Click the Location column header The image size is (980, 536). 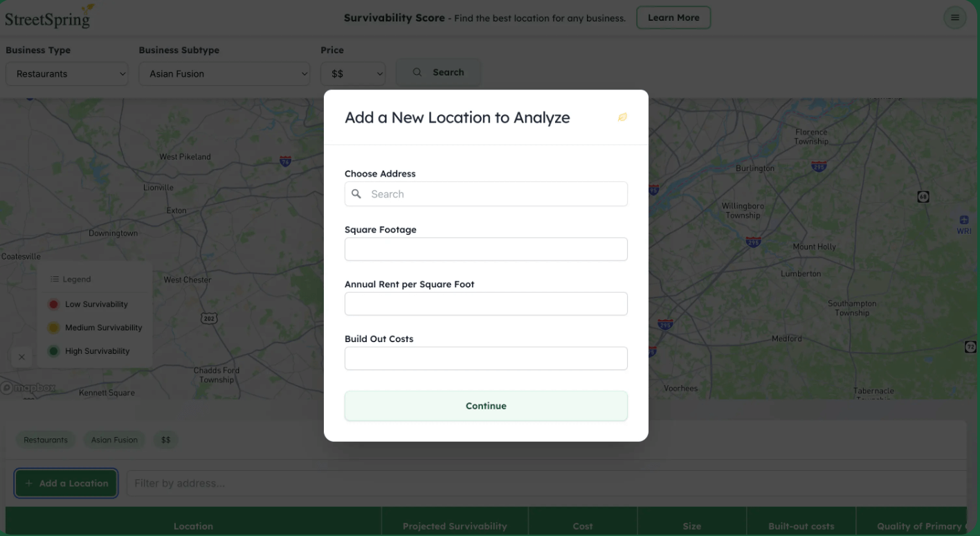coord(194,526)
